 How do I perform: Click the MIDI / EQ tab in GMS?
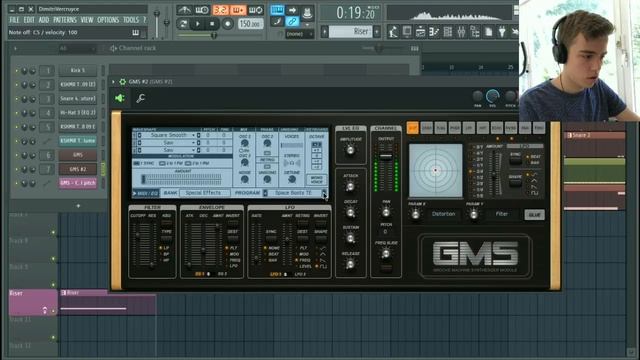point(145,193)
